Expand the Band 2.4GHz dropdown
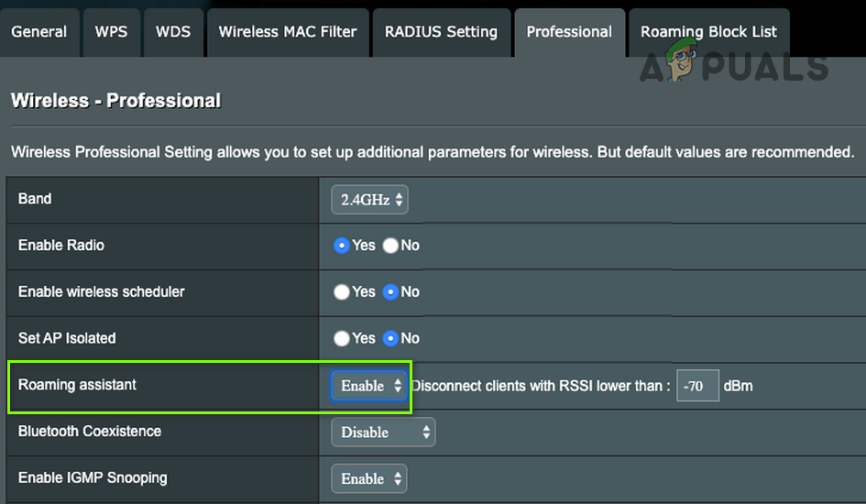 (369, 200)
